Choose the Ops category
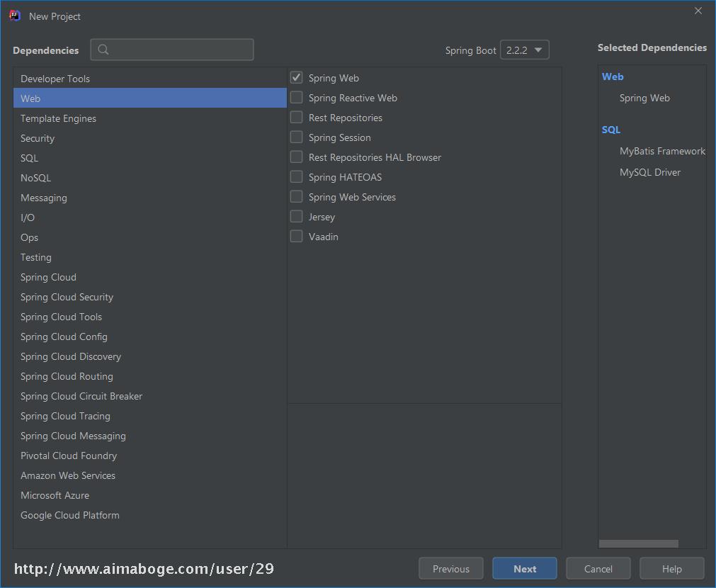716x588 pixels. click(x=149, y=237)
